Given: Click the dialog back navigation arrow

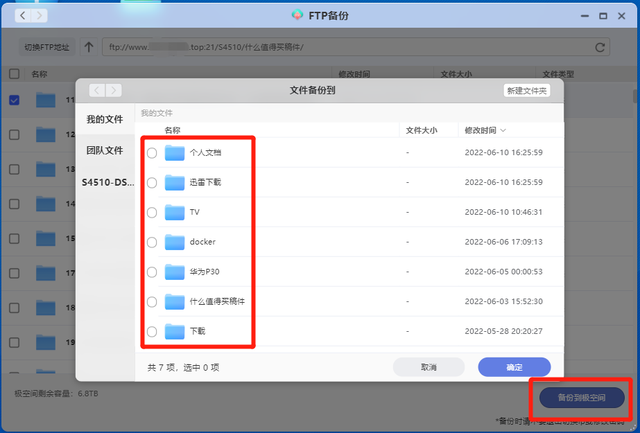Looking at the screenshot, I should point(97,90).
